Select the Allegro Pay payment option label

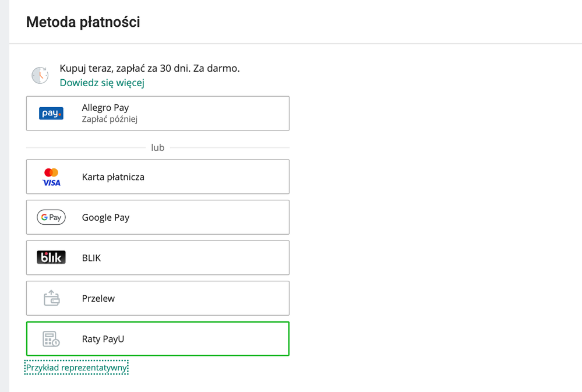click(105, 108)
